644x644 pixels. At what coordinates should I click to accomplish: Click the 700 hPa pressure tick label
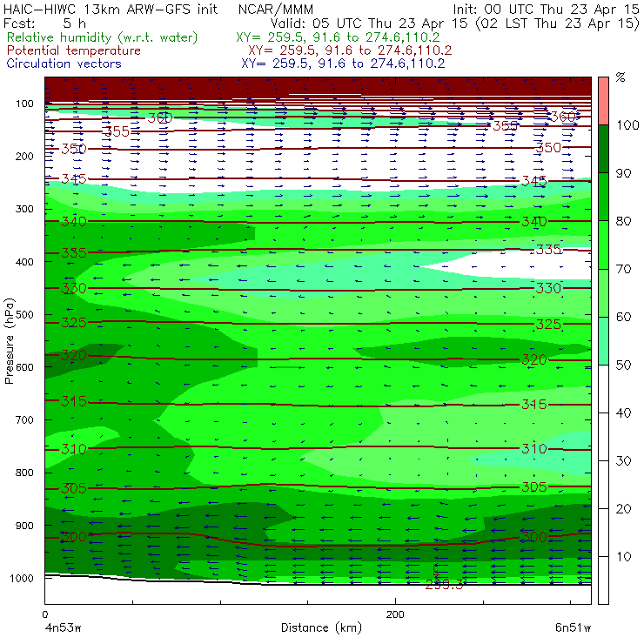(x=24, y=419)
